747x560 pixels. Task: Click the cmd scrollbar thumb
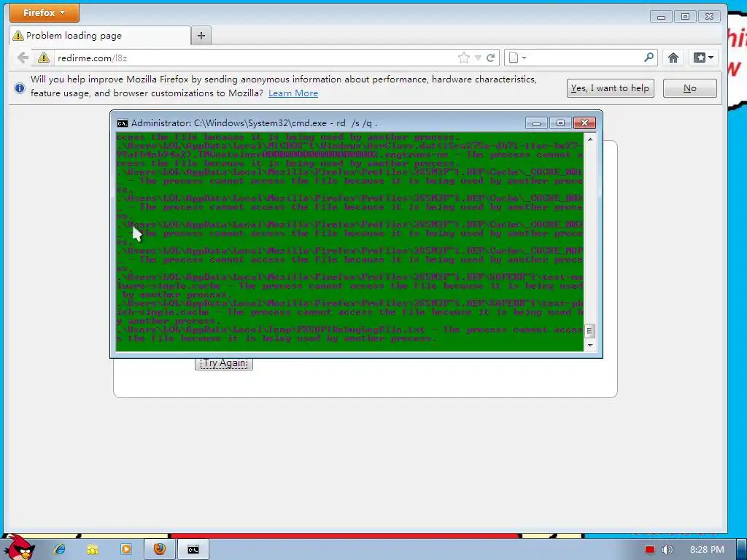tap(589, 330)
